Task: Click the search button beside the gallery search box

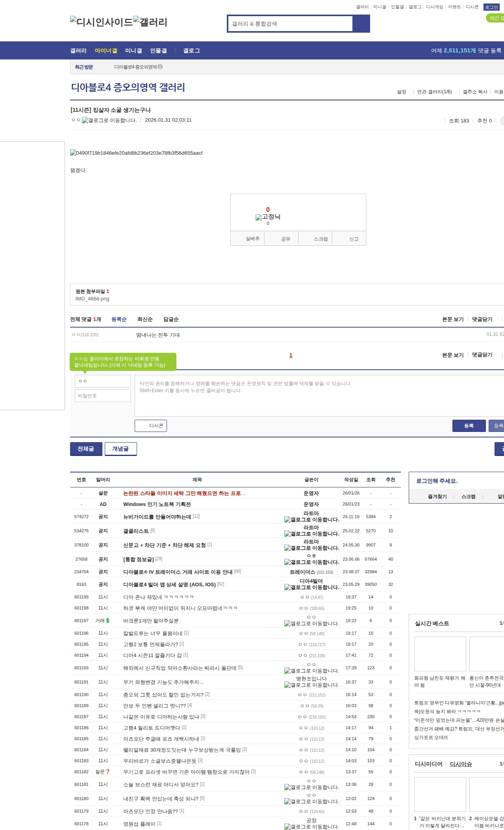Action: click(x=361, y=24)
